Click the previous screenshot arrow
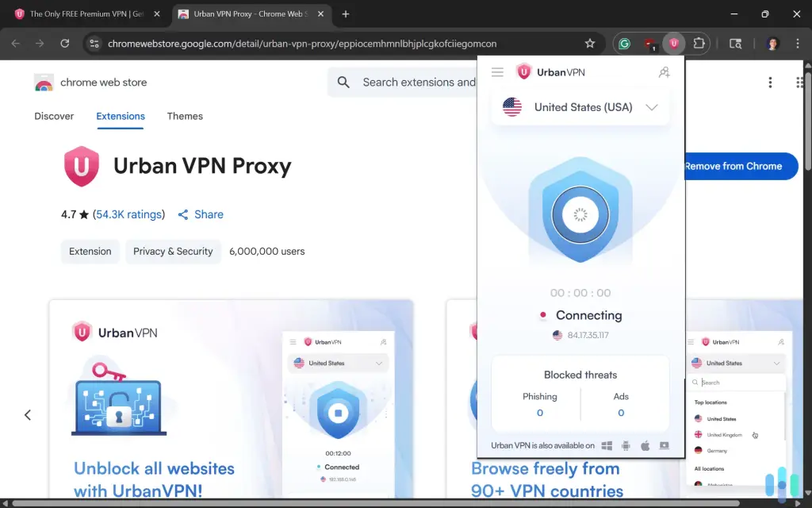This screenshot has width=812, height=508. tap(28, 414)
